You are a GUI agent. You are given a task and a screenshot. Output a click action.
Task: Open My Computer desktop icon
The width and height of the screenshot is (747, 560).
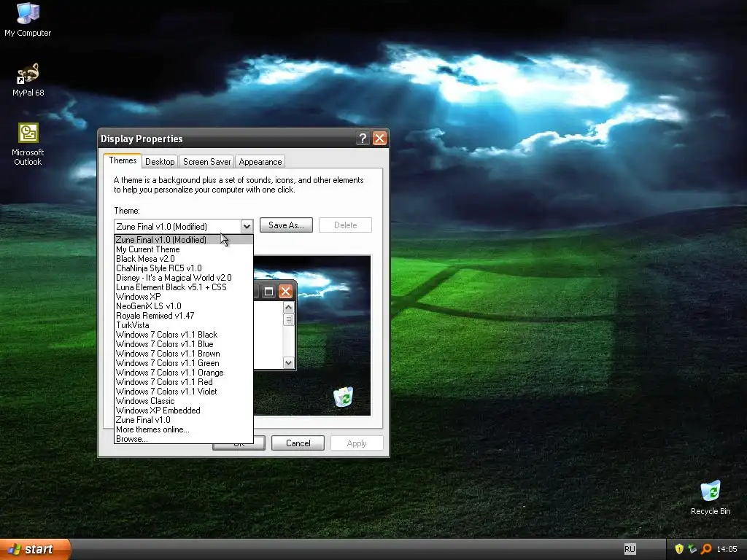28,19
